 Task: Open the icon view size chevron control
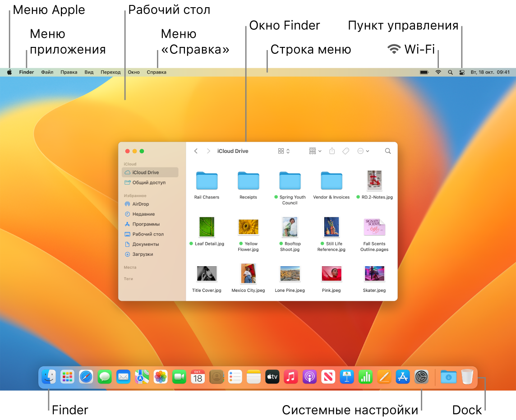point(289,151)
